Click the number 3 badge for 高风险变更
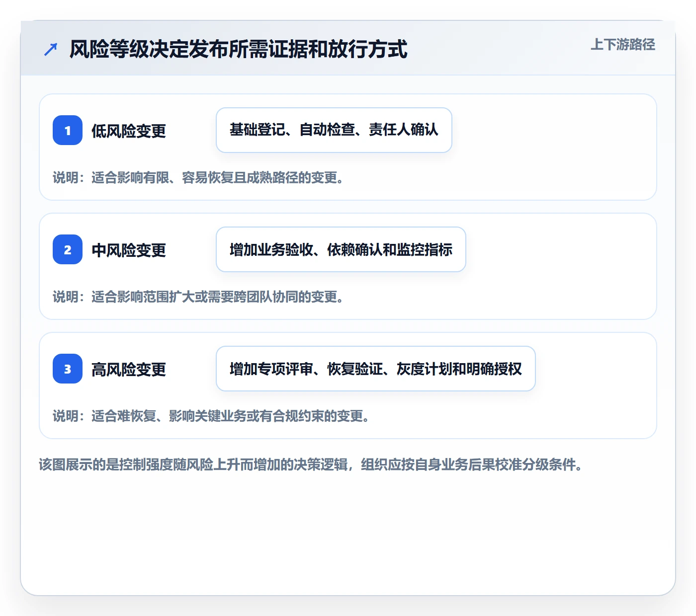The width and height of the screenshot is (696, 616). point(68,369)
